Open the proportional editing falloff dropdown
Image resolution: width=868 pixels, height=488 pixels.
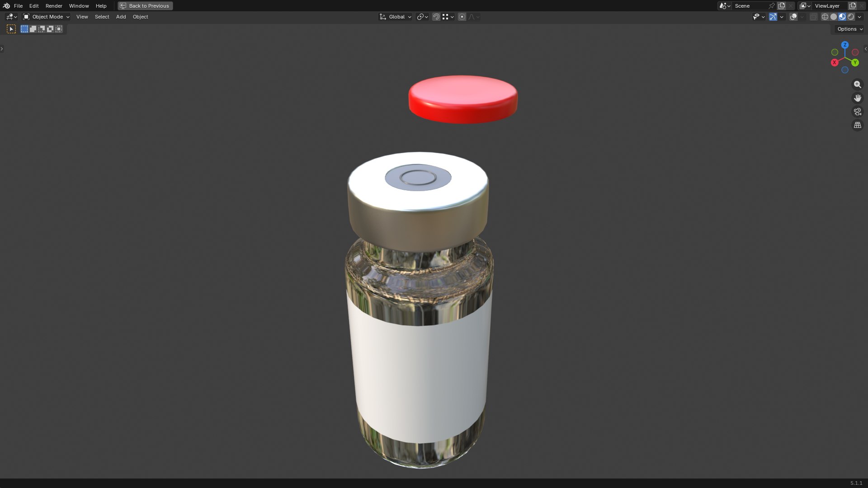(474, 17)
